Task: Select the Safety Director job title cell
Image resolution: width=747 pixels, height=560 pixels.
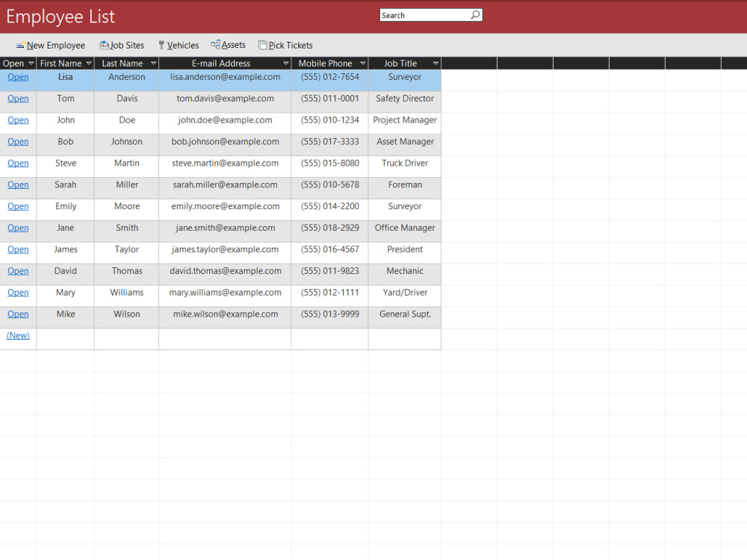Action: click(404, 102)
